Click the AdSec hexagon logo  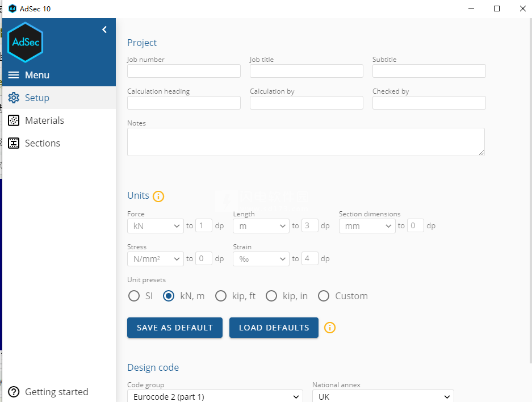[25, 43]
